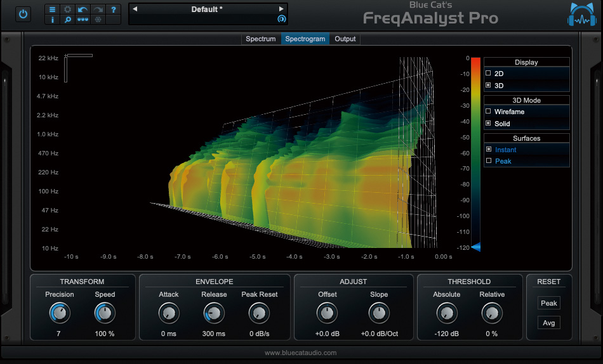Click the Precision value 7
Image resolution: width=603 pixels, height=364 pixels.
pos(58,334)
